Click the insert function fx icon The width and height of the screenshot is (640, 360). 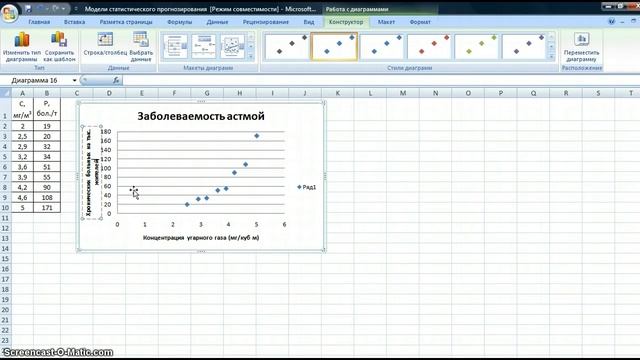pyautogui.click(x=116, y=80)
